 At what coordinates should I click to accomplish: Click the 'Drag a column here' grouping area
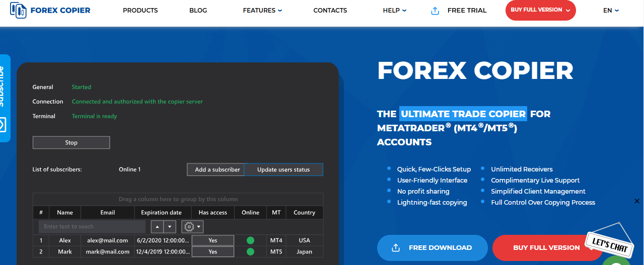[x=178, y=199]
